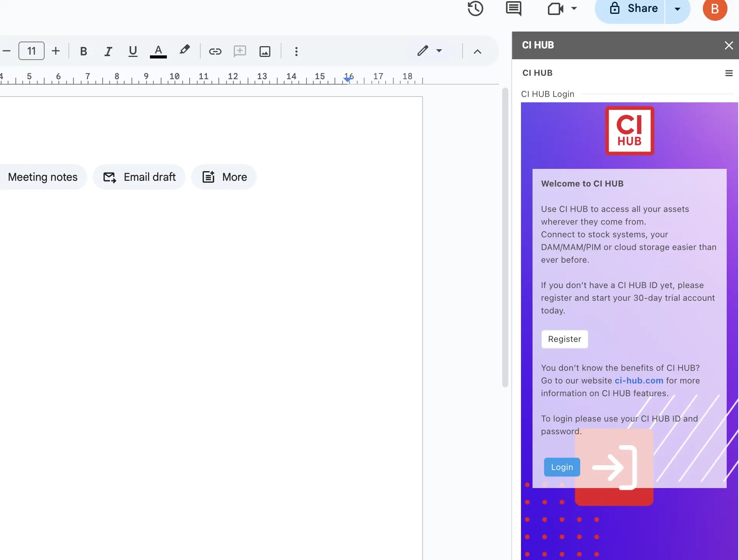Insert a link with chain icon

pyautogui.click(x=215, y=51)
